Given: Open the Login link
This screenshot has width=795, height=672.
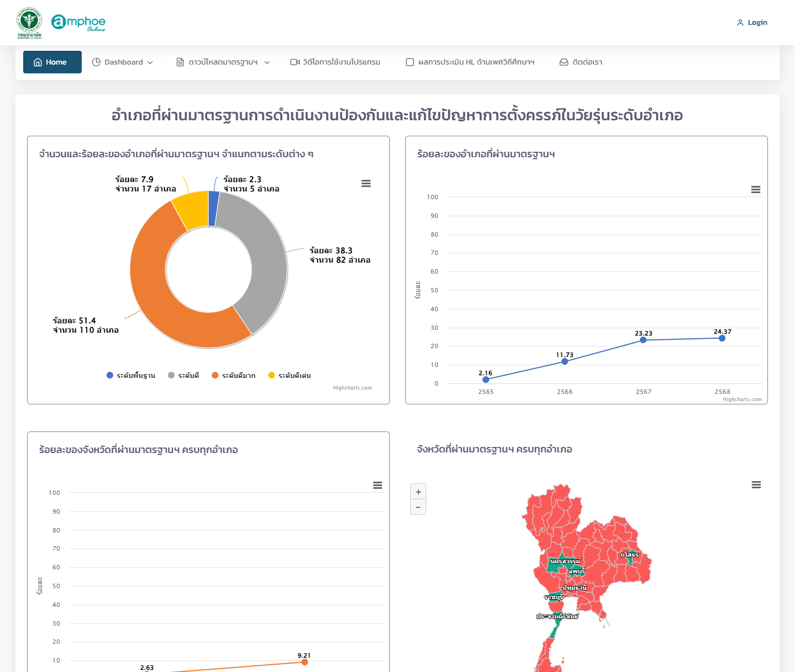Looking at the screenshot, I should click(752, 23).
